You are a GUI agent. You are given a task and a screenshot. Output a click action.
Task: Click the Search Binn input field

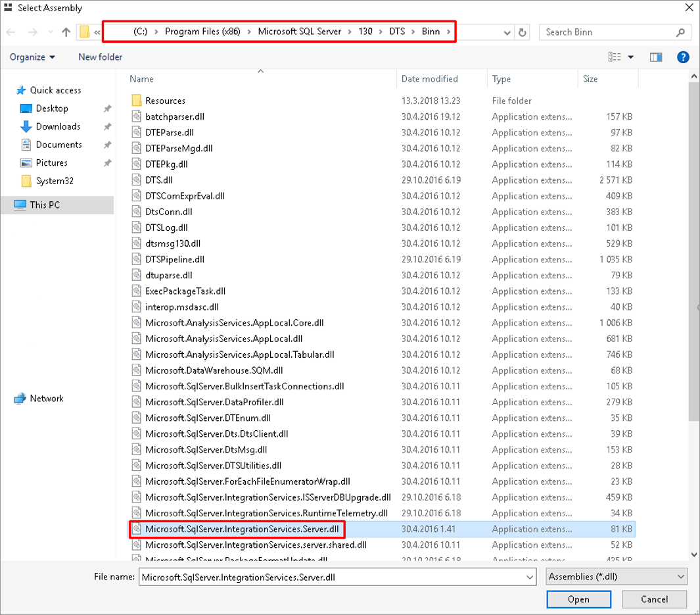[608, 32]
